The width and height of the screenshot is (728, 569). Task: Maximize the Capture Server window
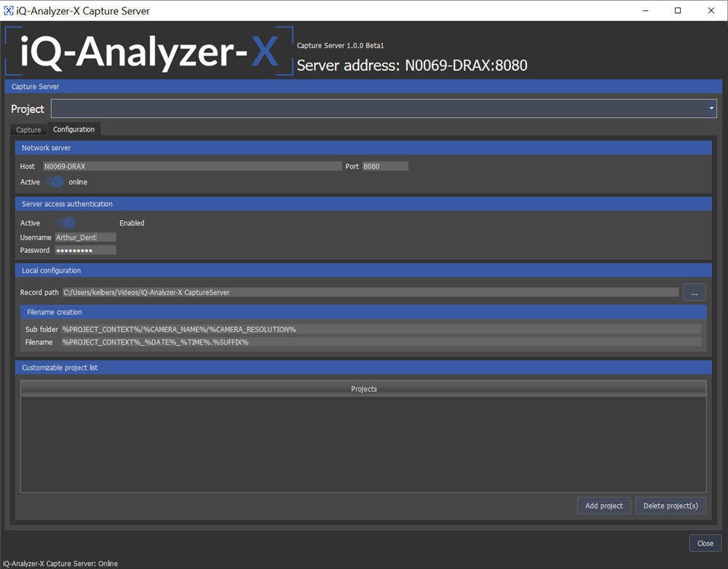[x=678, y=11]
